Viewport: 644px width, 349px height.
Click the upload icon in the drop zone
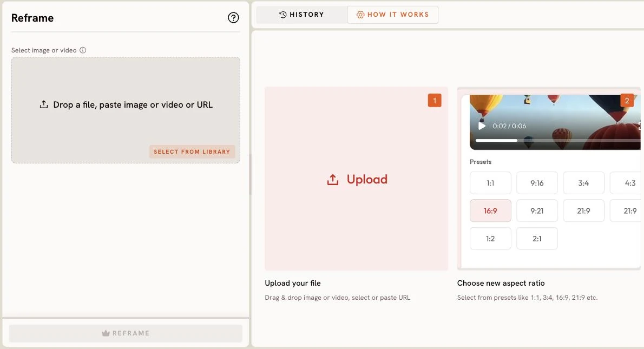click(x=43, y=104)
